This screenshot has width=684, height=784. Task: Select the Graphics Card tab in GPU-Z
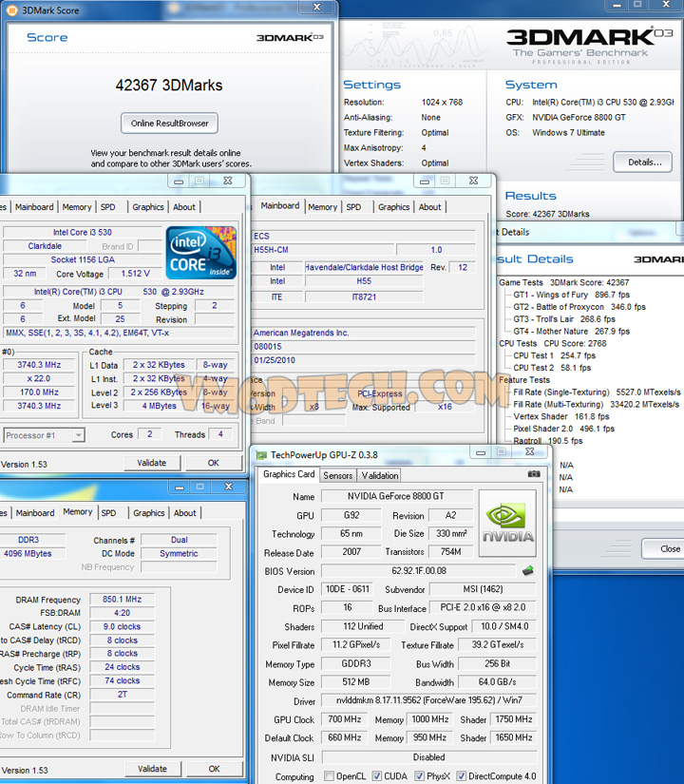(289, 474)
